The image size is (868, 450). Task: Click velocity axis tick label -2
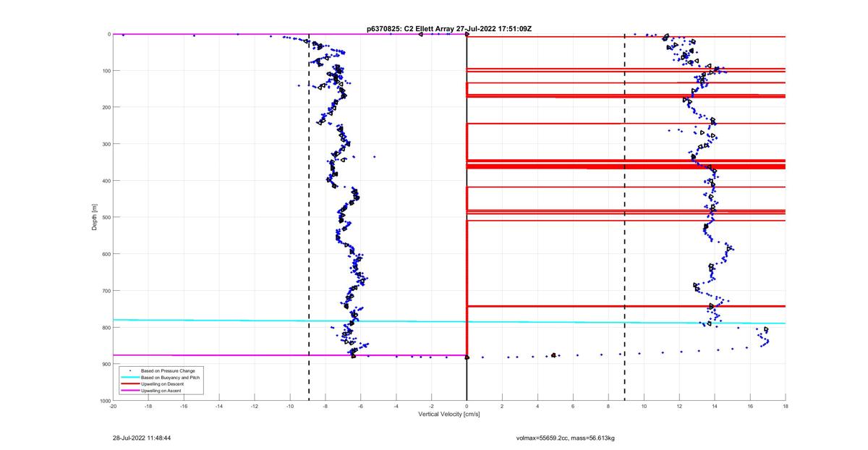pyautogui.click(x=432, y=407)
